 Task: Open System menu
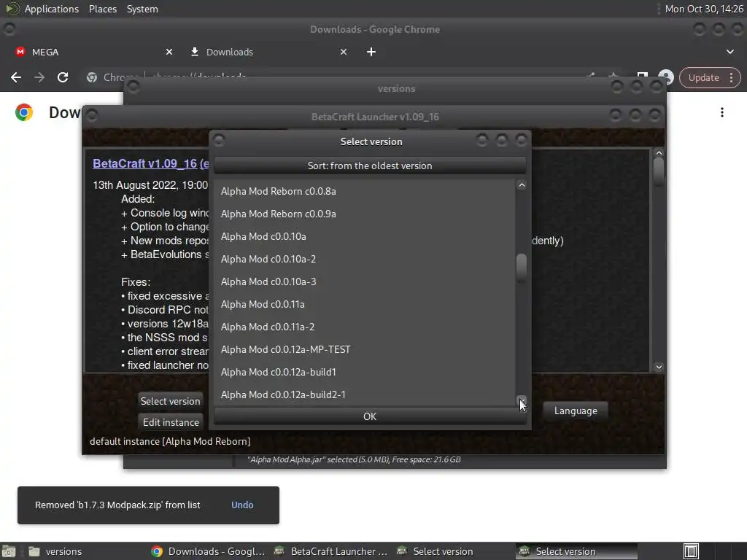tap(142, 9)
